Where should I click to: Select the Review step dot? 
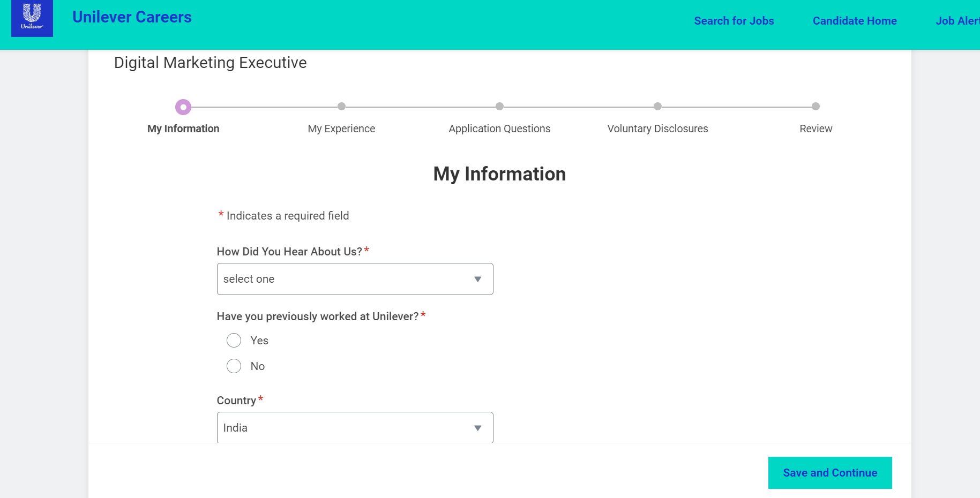pos(816,107)
